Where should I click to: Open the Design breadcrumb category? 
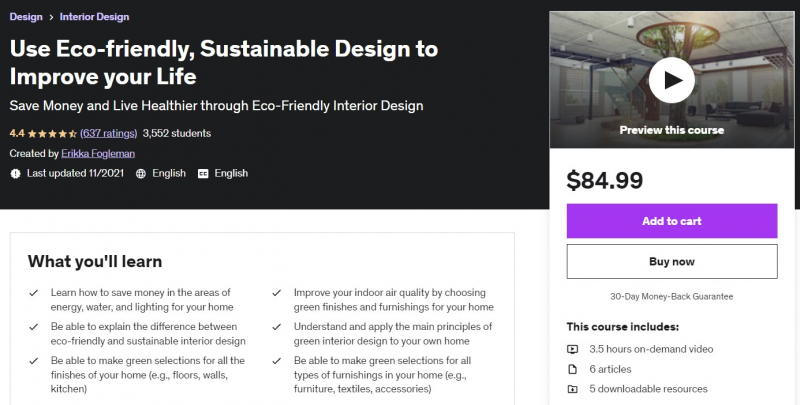click(x=24, y=17)
